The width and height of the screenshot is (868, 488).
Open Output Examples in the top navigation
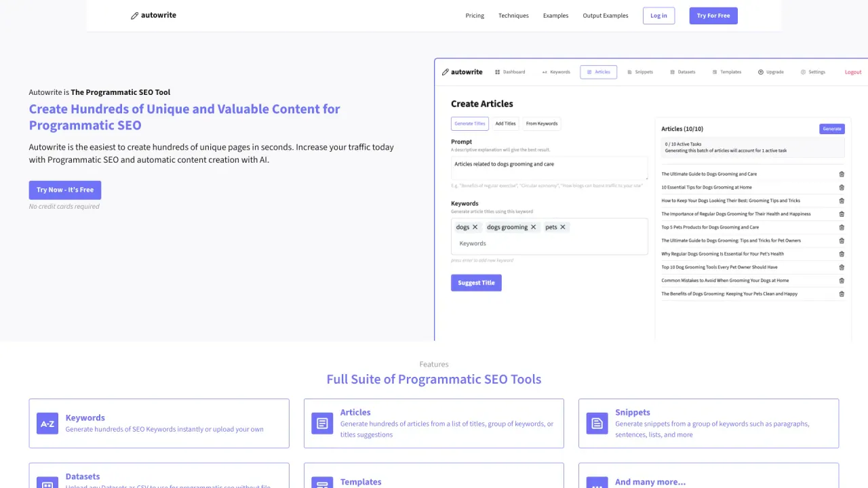coord(606,16)
